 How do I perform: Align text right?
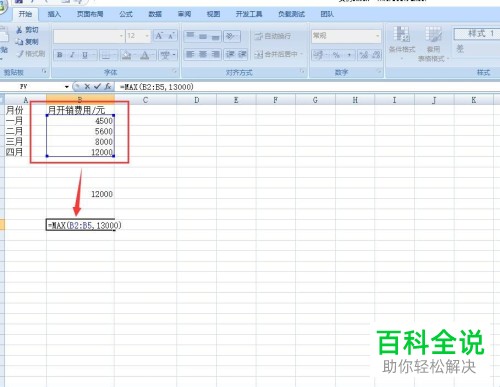215,54
